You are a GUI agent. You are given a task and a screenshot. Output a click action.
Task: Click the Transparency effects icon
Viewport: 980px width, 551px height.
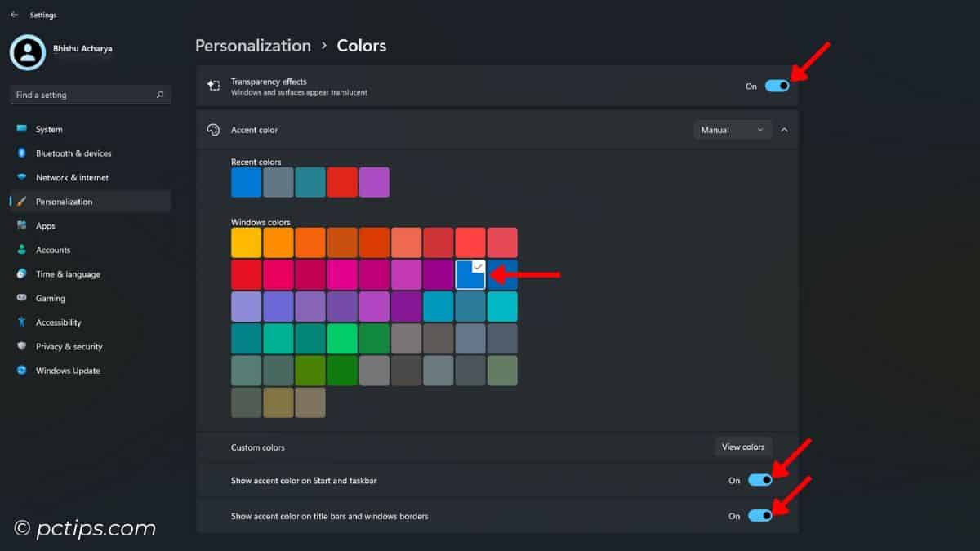(214, 84)
